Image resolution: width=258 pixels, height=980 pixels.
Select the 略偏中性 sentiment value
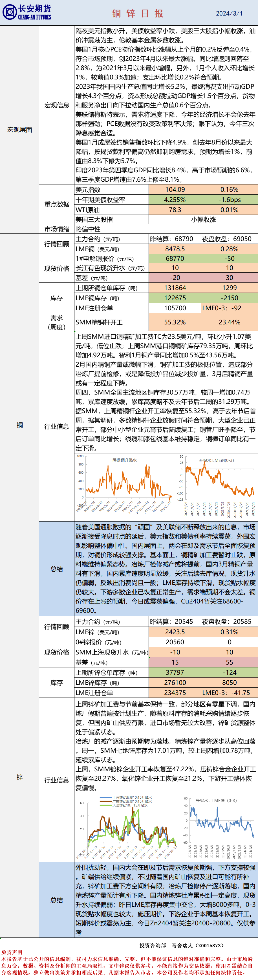point(88,229)
